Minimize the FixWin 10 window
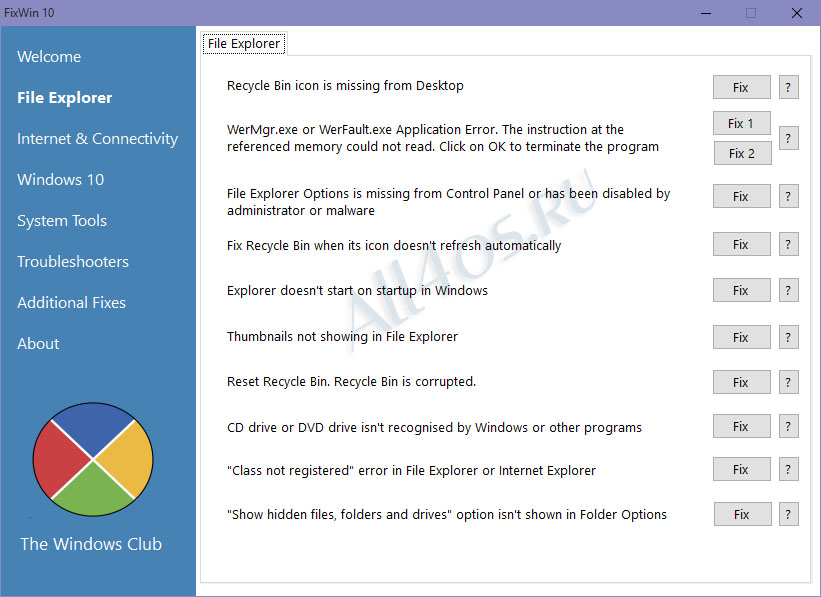This screenshot has height=597, width=821. point(706,13)
